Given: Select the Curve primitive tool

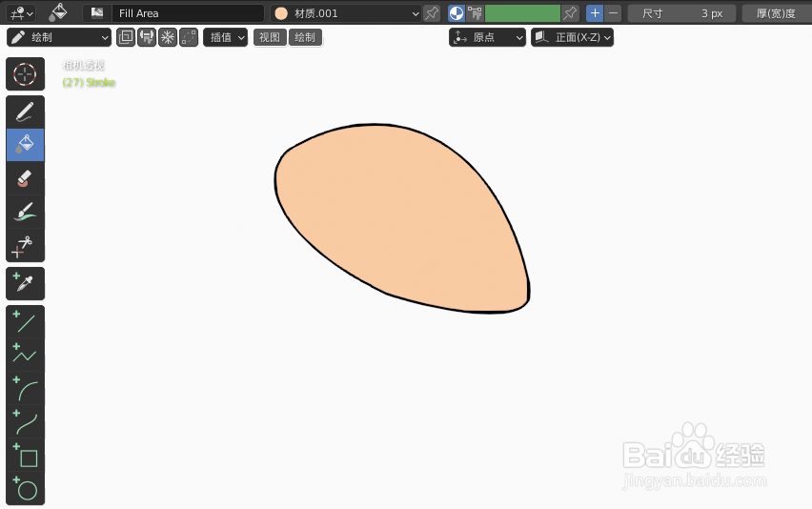Looking at the screenshot, I should point(25,421).
